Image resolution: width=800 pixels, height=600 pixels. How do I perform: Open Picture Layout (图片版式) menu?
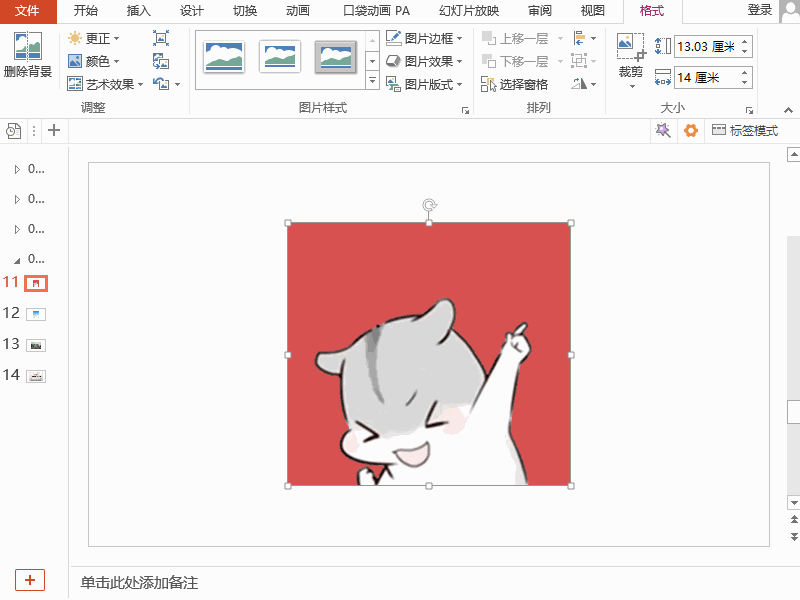(424, 84)
